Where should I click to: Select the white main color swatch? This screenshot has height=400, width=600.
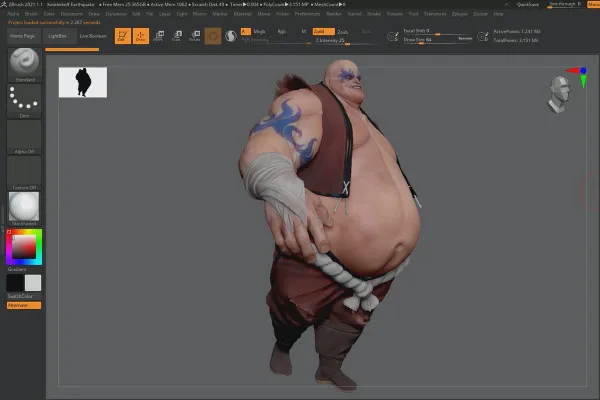[33, 283]
